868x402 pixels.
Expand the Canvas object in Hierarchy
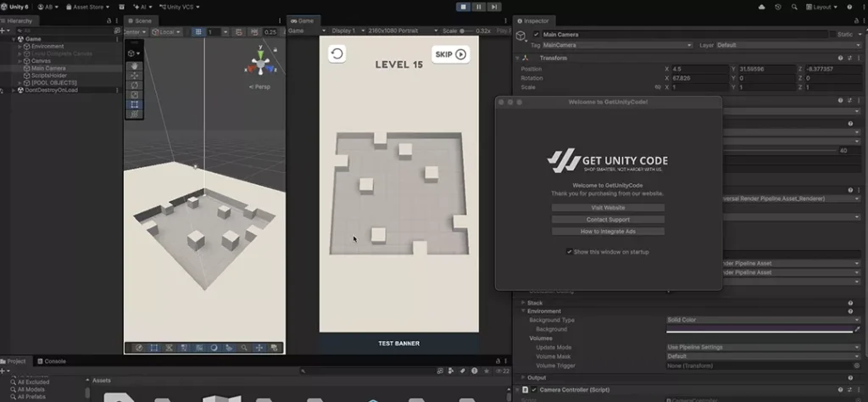pyautogui.click(x=20, y=61)
